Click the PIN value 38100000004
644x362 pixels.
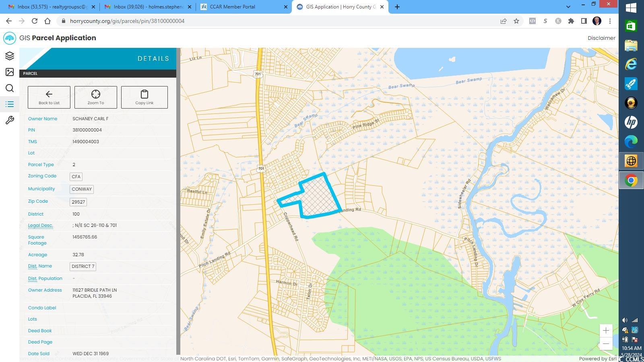pos(87,130)
